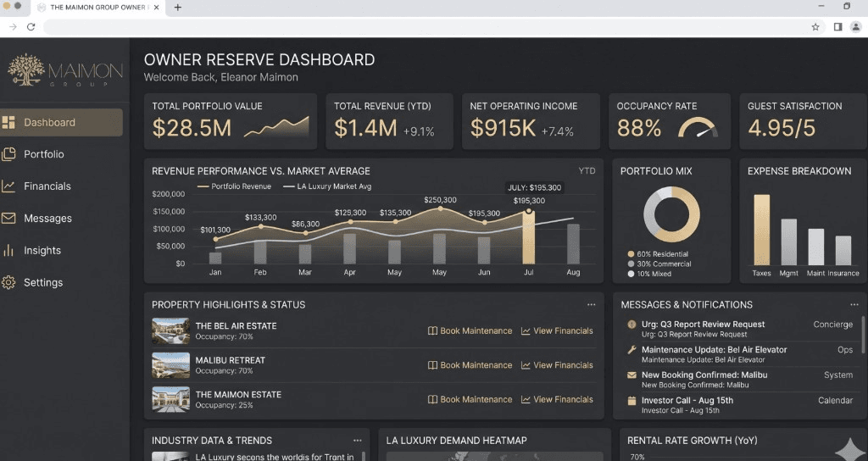Click the wrench icon by Bel Air Elevator update
The height and width of the screenshot is (461, 868).
[632, 350]
